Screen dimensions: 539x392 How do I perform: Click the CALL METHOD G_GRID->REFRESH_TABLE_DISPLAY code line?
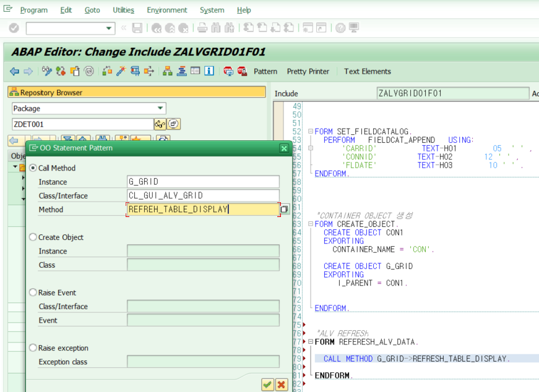[416, 359]
